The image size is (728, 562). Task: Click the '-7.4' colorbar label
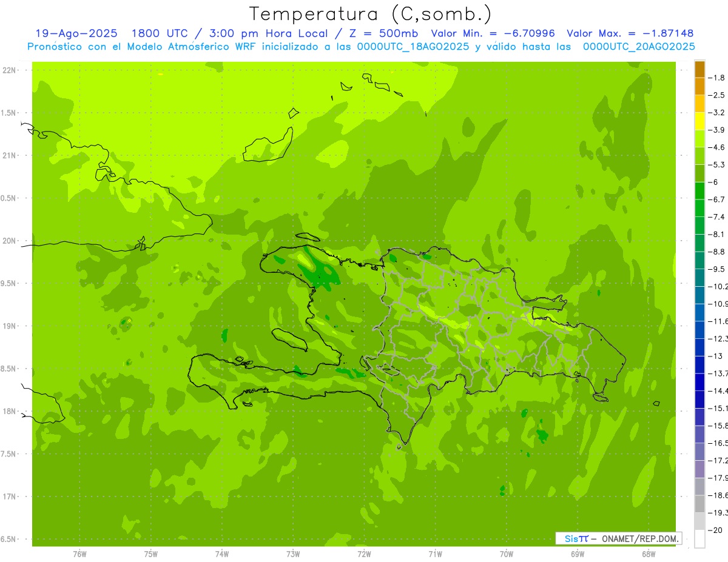pos(718,217)
